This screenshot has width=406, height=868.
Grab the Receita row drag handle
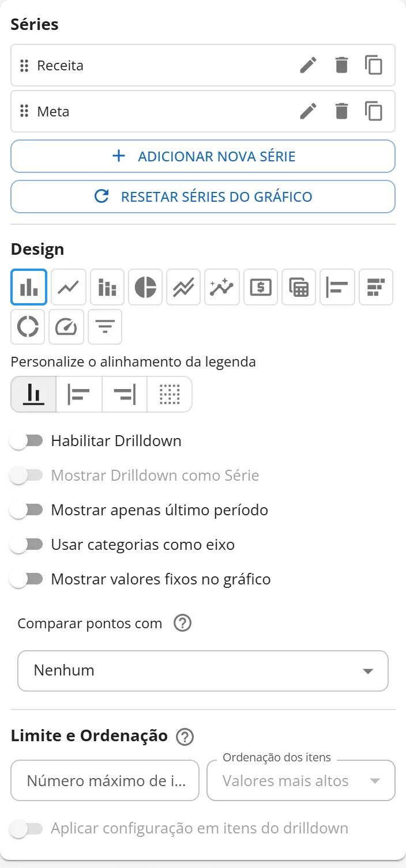[24, 66]
